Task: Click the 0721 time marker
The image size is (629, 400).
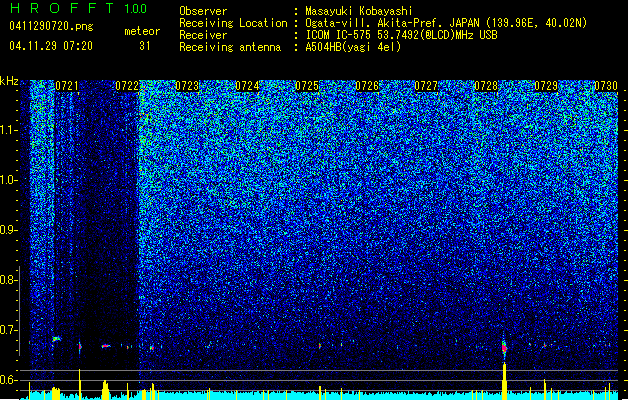Action: [67, 86]
